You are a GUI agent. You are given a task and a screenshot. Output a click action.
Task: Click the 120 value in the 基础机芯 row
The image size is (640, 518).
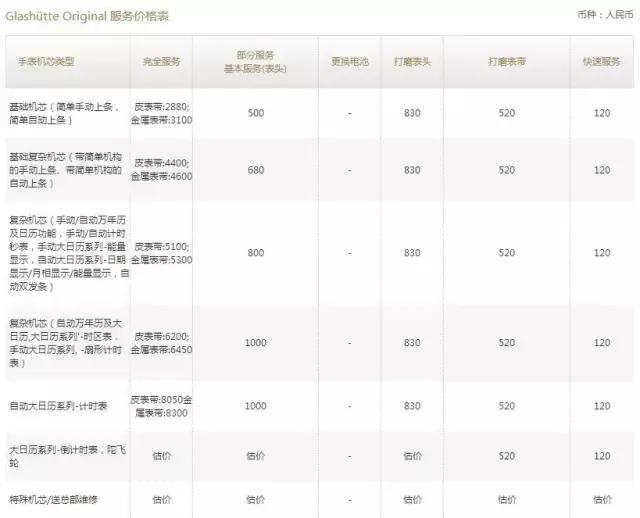(602, 113)
